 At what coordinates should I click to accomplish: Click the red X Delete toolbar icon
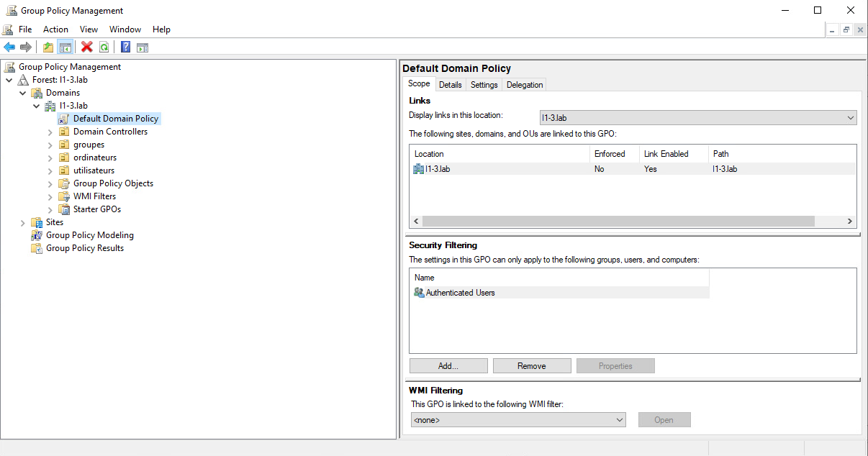[87, 47]
